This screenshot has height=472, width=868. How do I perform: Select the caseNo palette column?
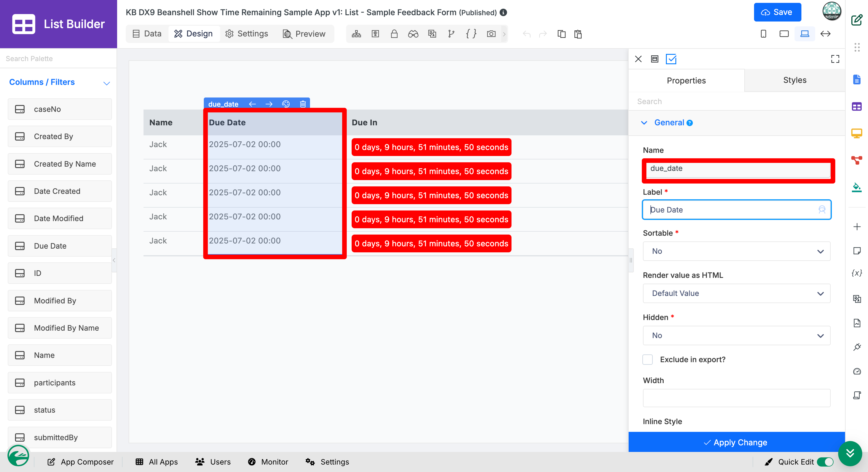click(x=60, y=109)
